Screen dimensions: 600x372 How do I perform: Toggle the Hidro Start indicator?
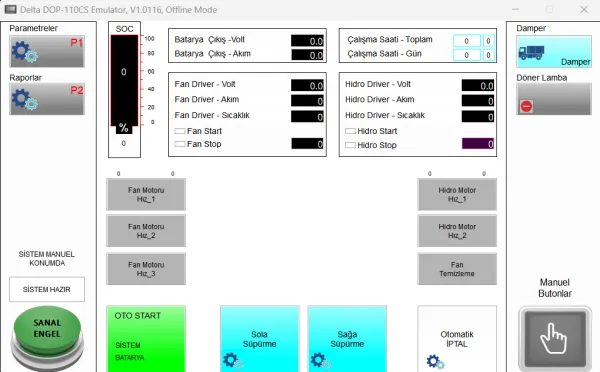coord(350,131)
